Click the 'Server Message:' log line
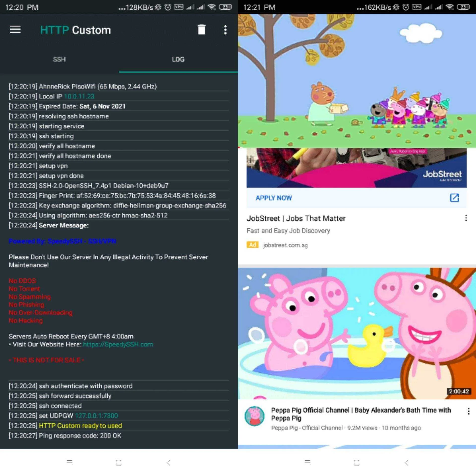This screenshot has width=476, height=476. [49, 225]
